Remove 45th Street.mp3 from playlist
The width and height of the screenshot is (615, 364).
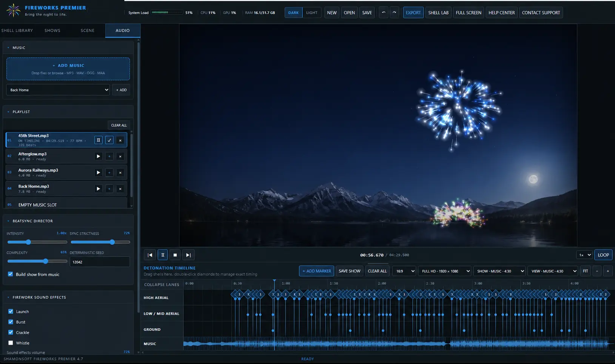point(120,140)
